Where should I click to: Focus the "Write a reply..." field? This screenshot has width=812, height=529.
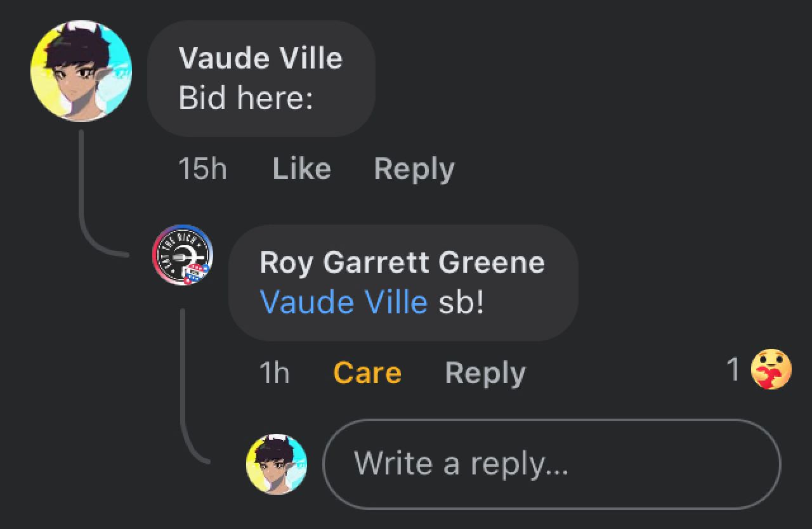point(552,464)
